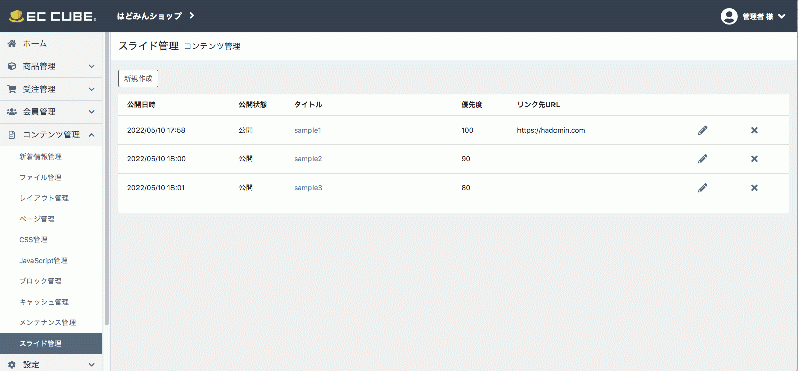Viewport: 798px width, 371px height.
Task: Click the admin user avatar icon
Action: [x=729, y=16]
